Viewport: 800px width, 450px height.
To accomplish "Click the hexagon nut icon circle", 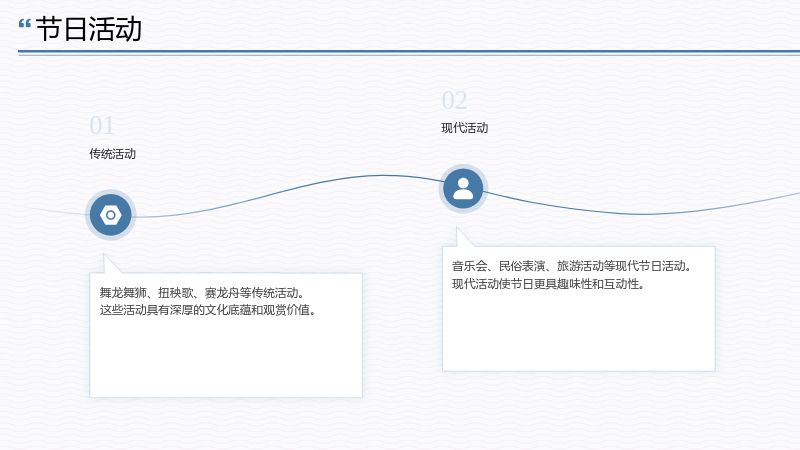I will (111, 215).
